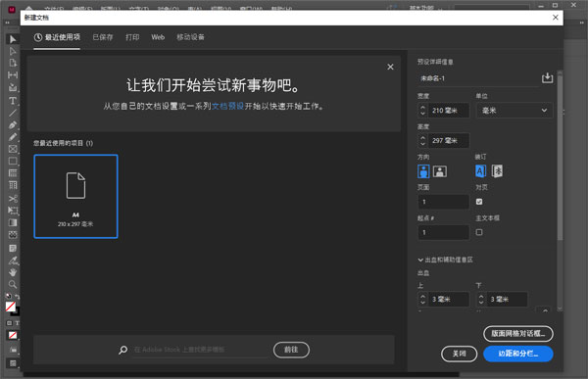
Task: Toggle formatting affects container button
Action: [10, 323]
